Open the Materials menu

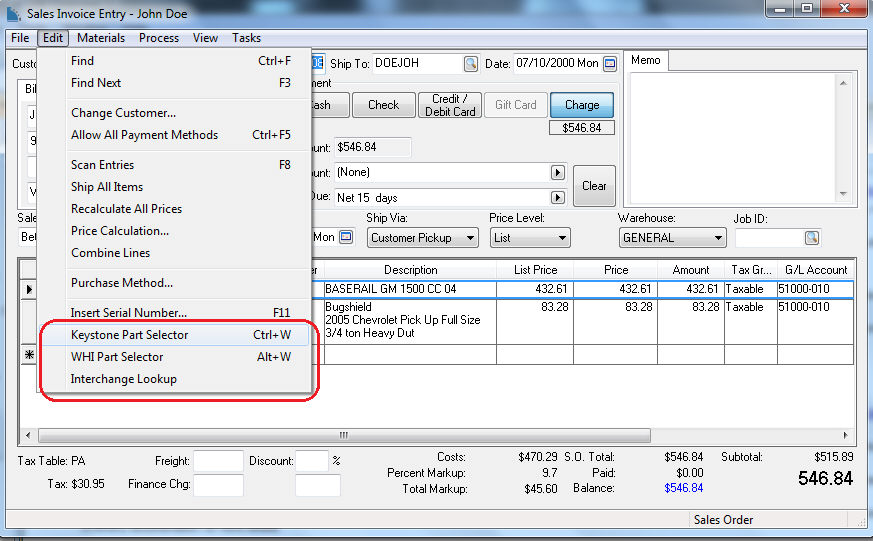[x=101, y=38]
